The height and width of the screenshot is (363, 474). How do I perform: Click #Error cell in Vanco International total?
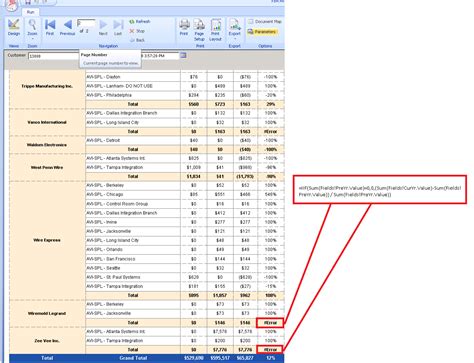coord(271,132)
